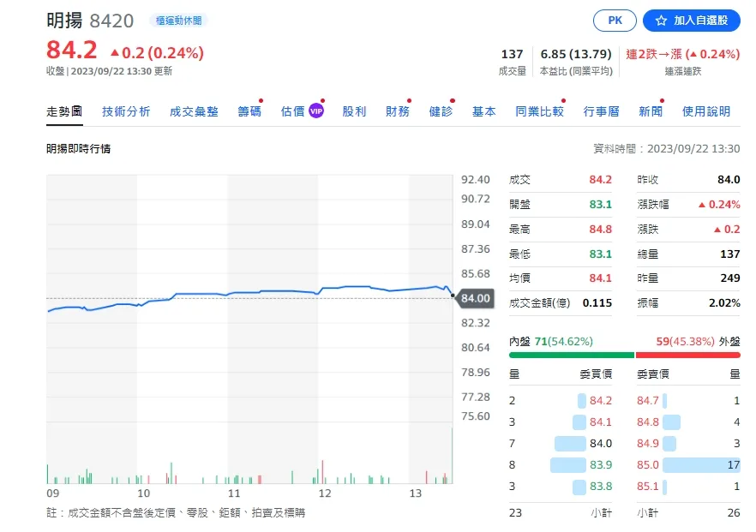Click the PK compare button
The height and width of the screenshot is (532, 756).
tap(615, 21)
